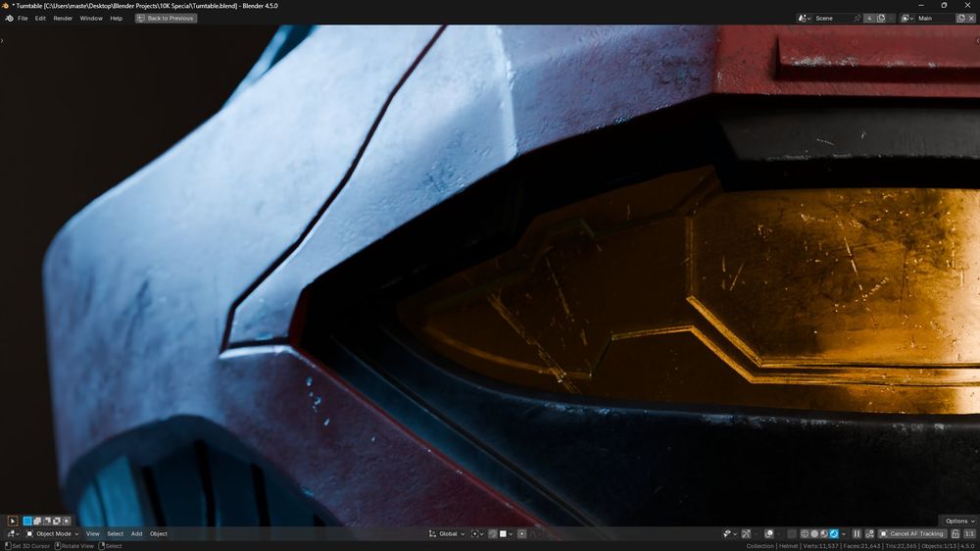Image resolution: width=980 pixels, height=551 pixels.
Task: Switch to material preview shading
Action: pyautogui.click(x=824, y=534)
